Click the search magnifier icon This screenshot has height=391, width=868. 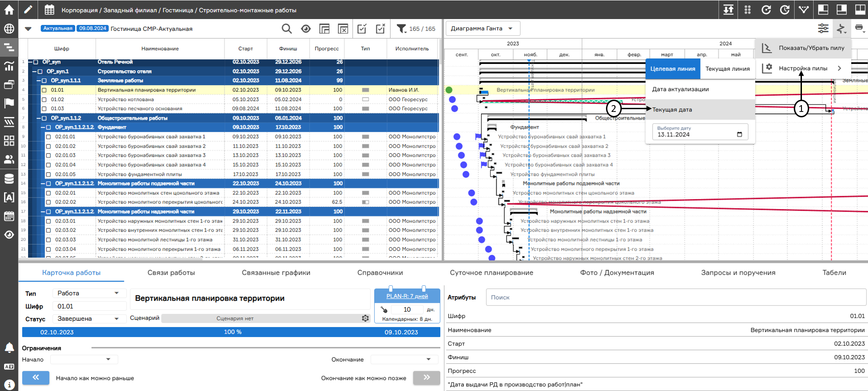[x=286, y=29]
